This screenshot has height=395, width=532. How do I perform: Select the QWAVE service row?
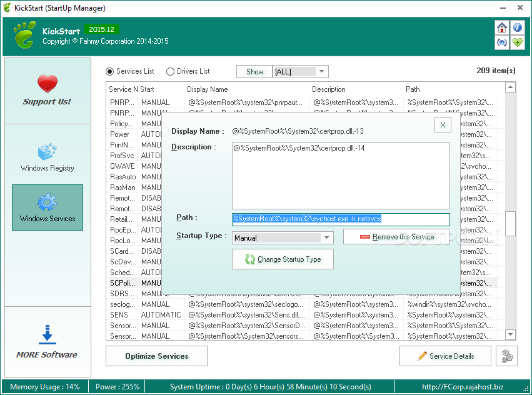[x=134, y=166]
